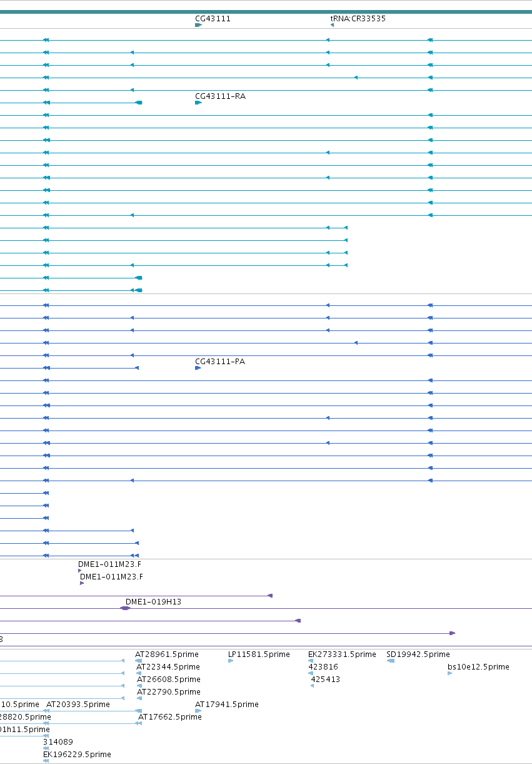Click the CG43111 gene label
This screenshot has height=764, width=532.
coord(213,19)
